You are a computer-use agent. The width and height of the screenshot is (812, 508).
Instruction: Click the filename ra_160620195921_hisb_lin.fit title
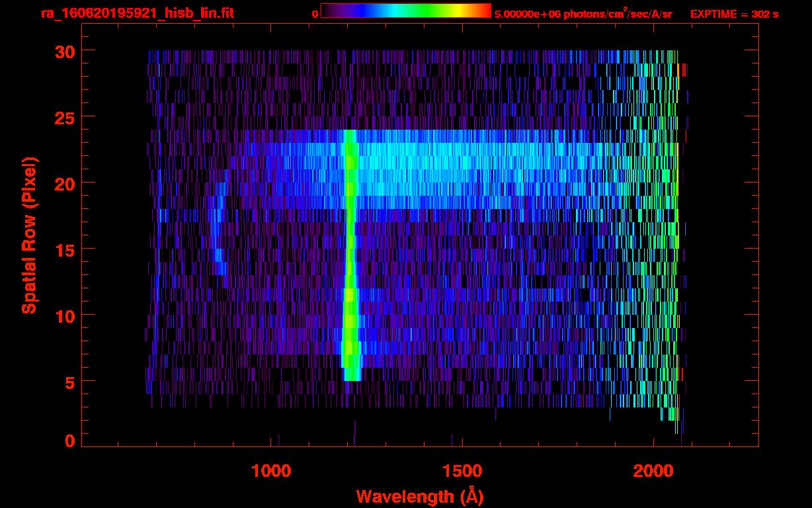click(x=137, y=13)
